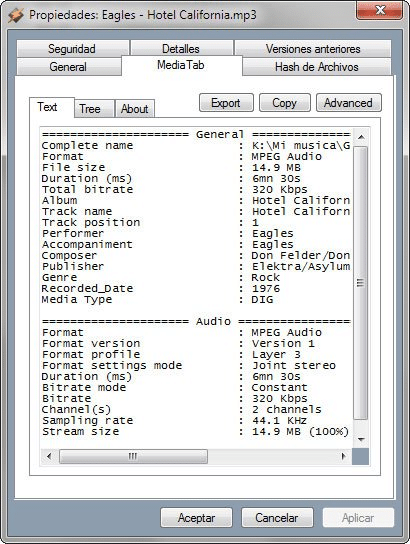Click the Aplicar button
Viewport: 410px width, 544px height.
pyautogui.click(x=358, y=518)
